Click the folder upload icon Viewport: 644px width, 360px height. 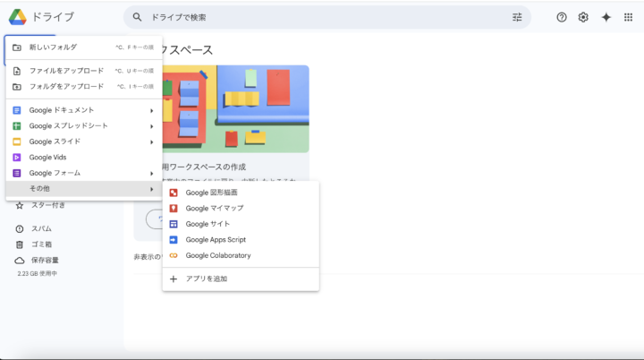(x=17, y=87)
